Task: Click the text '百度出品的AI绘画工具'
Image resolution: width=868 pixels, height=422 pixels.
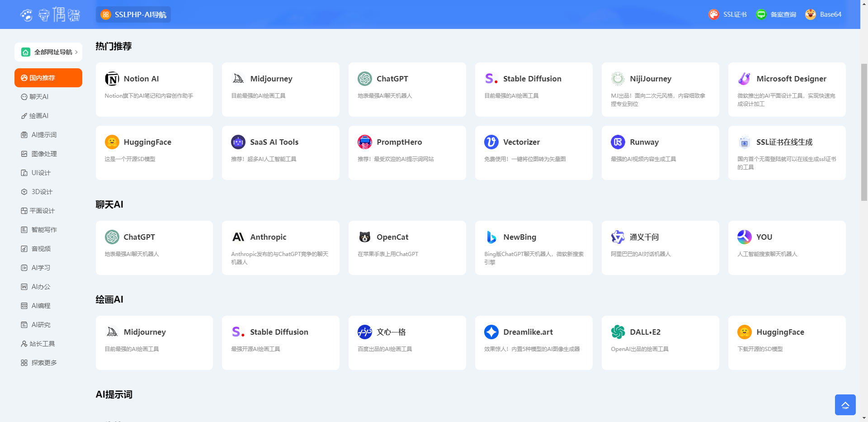Action: coord(385,349)
